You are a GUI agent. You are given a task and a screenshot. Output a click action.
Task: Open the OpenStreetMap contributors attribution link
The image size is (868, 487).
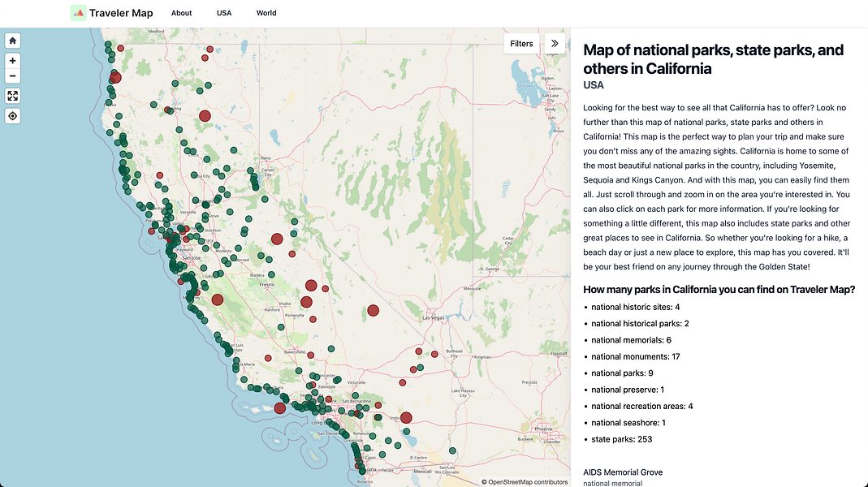click(x=525, y=481)
